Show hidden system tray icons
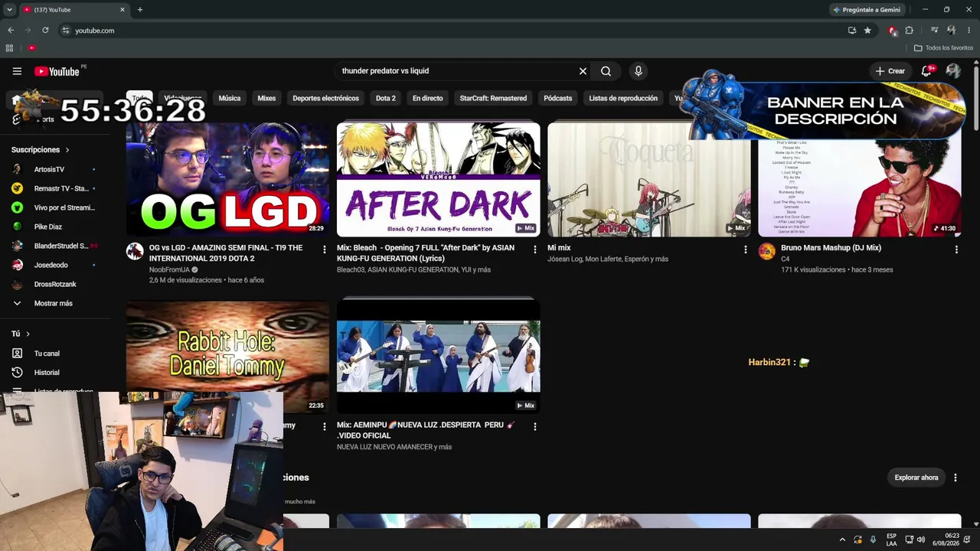 [842, 540]
